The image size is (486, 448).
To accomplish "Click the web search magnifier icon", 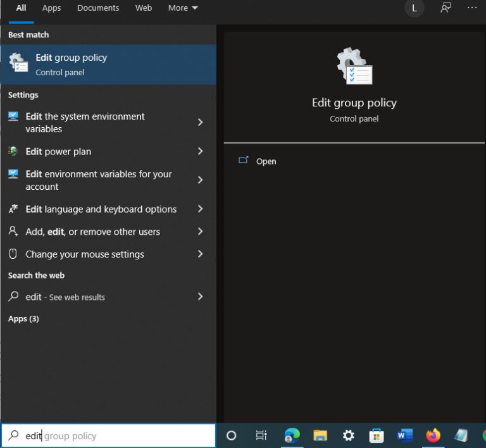I will pos(13,296).
